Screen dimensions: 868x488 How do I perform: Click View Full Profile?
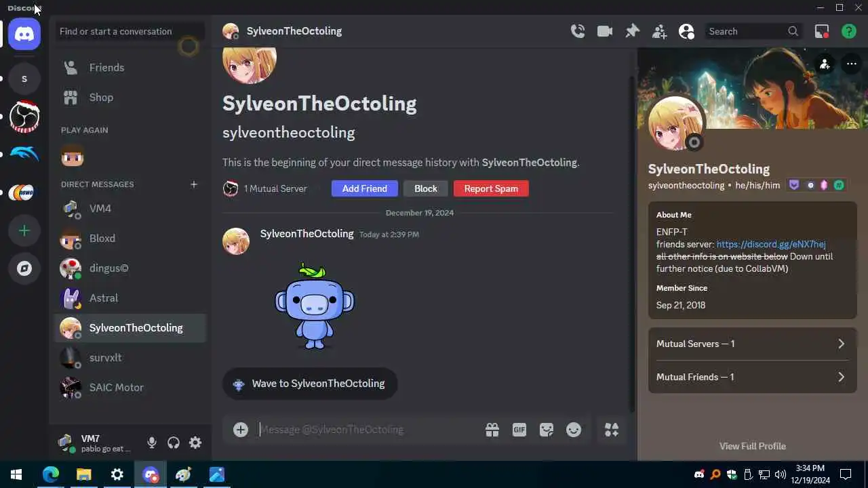[753, 446]
